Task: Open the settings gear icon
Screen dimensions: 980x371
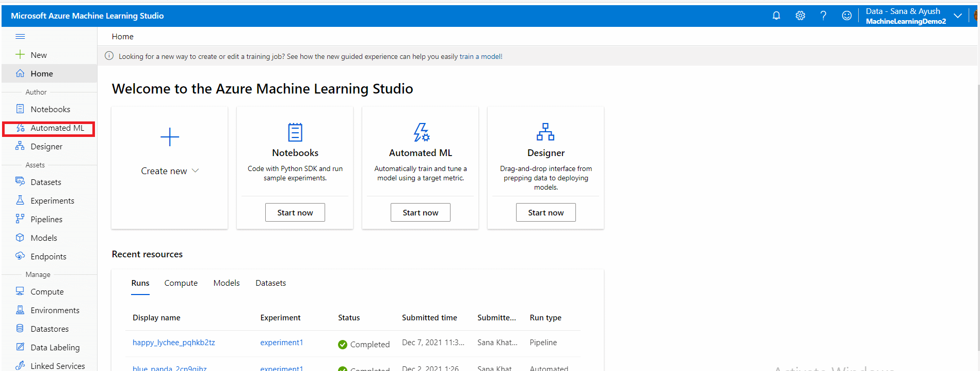Action: pos(800,16)
